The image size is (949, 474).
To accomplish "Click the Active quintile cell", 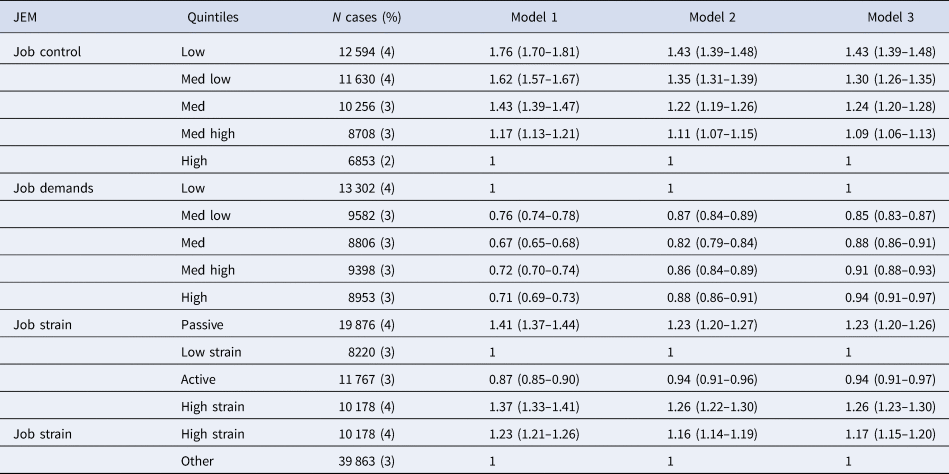I will 200,379.
